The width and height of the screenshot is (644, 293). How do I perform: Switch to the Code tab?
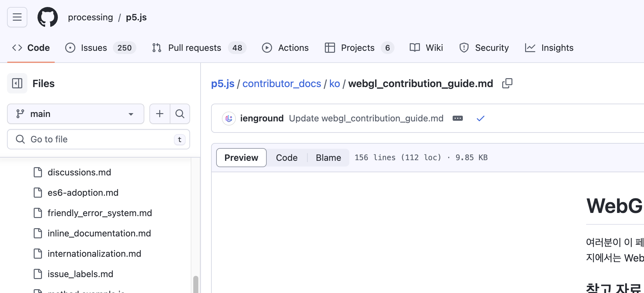pyautogui.click(x=31, y=48)
